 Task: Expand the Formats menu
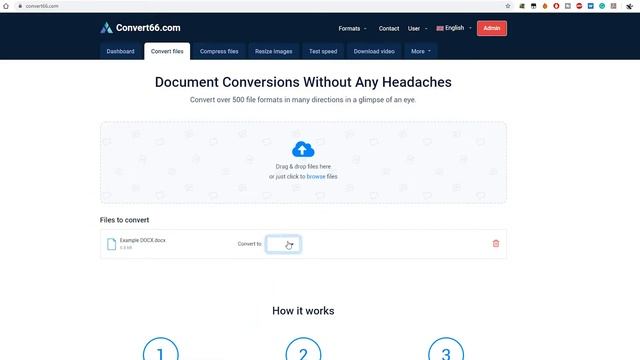[x=352, y=29]
